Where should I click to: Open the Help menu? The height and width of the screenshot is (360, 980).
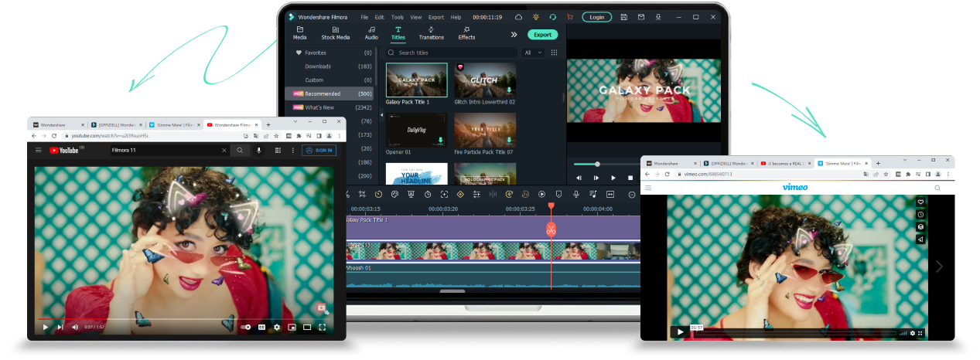(456, 17)
